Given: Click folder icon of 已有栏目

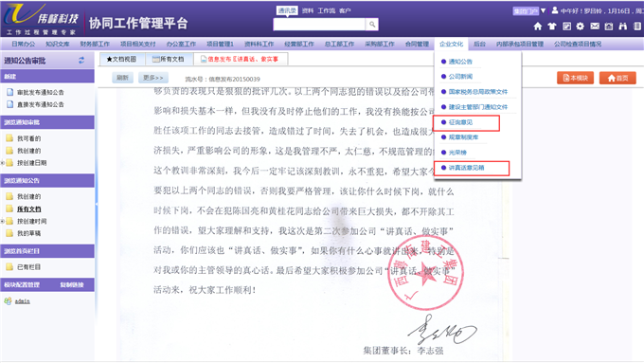Looking at the screenshot, I should pos(9,267).
